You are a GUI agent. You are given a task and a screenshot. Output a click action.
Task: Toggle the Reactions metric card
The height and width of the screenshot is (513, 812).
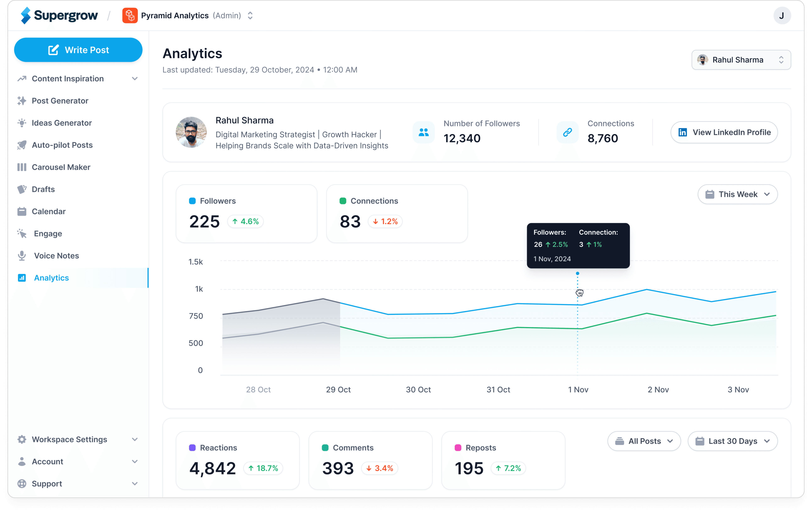tap(237, 460)
